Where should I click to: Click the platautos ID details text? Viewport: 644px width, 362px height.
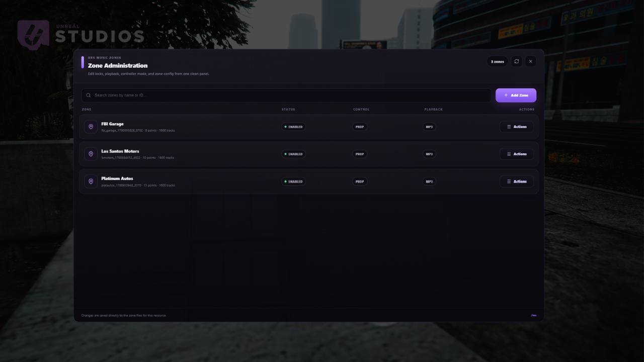click(138, 186)
